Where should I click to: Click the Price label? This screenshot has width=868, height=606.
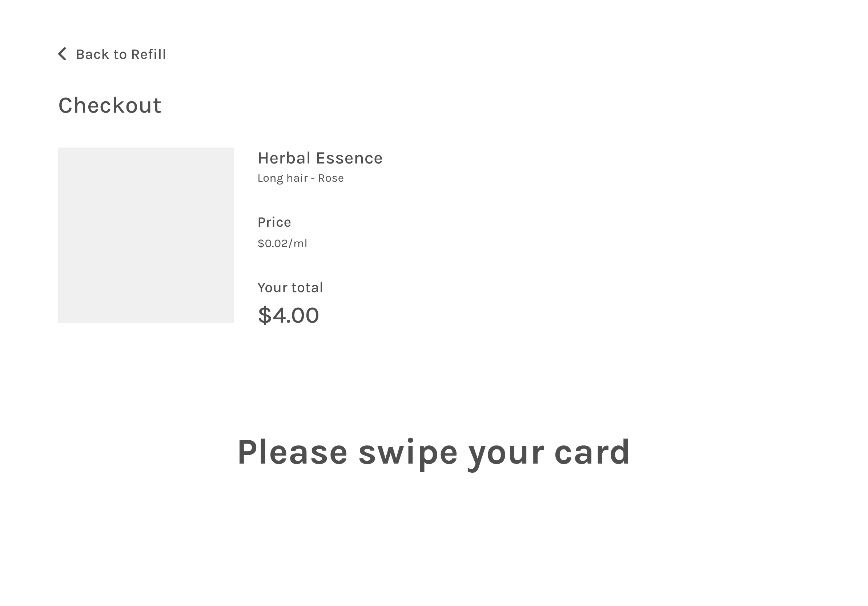274,222
